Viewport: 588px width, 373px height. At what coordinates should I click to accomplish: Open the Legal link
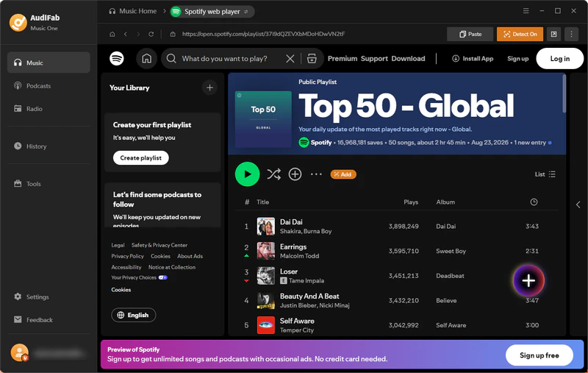(x=118, y=245)
